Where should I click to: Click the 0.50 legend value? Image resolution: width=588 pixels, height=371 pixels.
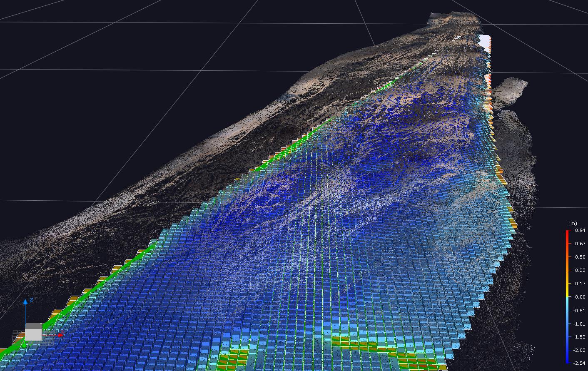point(580,257)
